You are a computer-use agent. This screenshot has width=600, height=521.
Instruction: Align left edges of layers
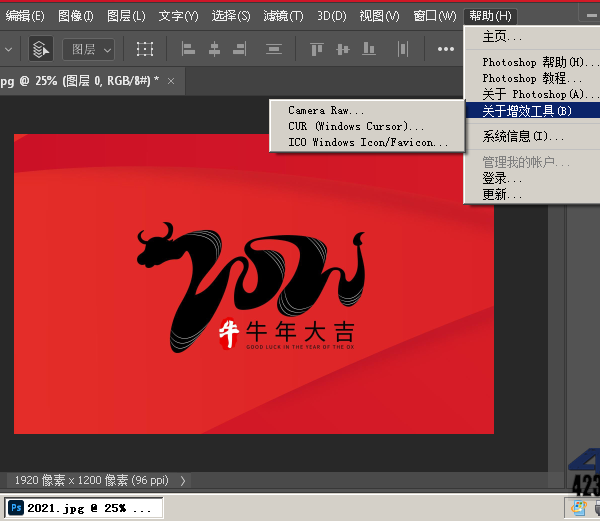click(x=189, y=49)
